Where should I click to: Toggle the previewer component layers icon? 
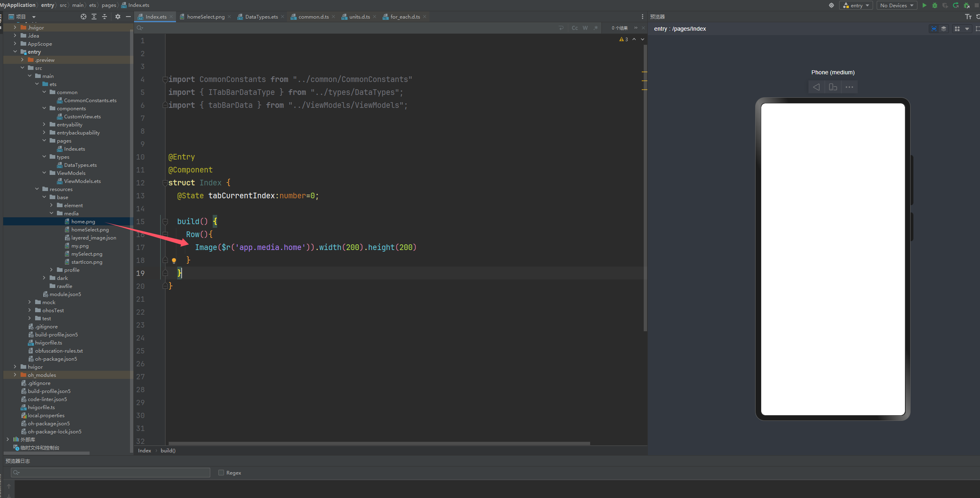tap(944, 29)
